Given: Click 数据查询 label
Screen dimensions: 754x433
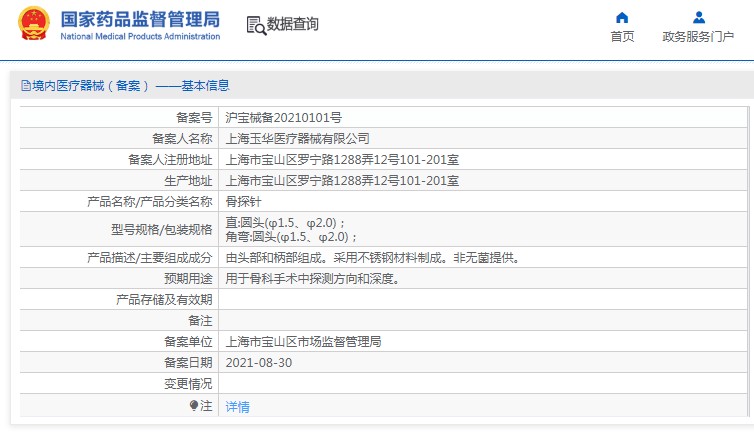Looking at the screenshot, I should 292,24.
